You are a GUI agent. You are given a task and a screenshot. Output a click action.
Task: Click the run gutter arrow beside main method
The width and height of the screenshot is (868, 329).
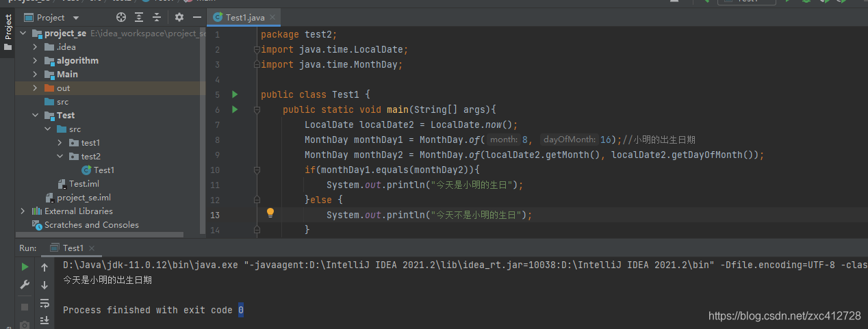pos(235,109)
